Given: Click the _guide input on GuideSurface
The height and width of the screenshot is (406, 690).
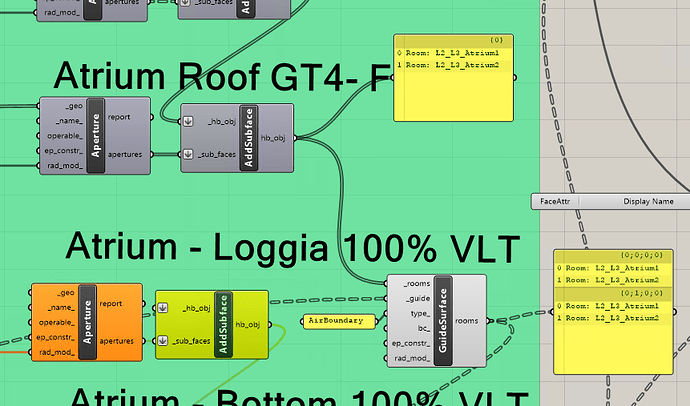Looking at the screenshot, I should [418, 299].
